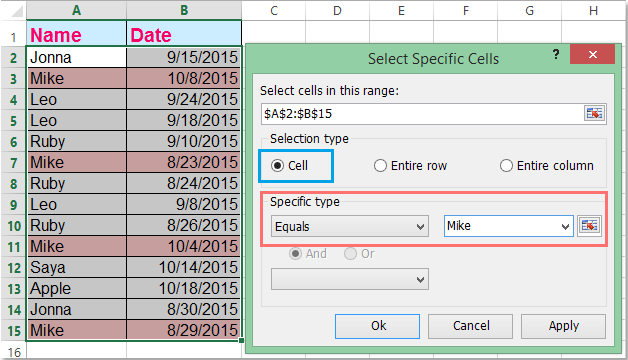628x360 pixels.
Task: Click the Leo cell in row 5
Action: 76,121
